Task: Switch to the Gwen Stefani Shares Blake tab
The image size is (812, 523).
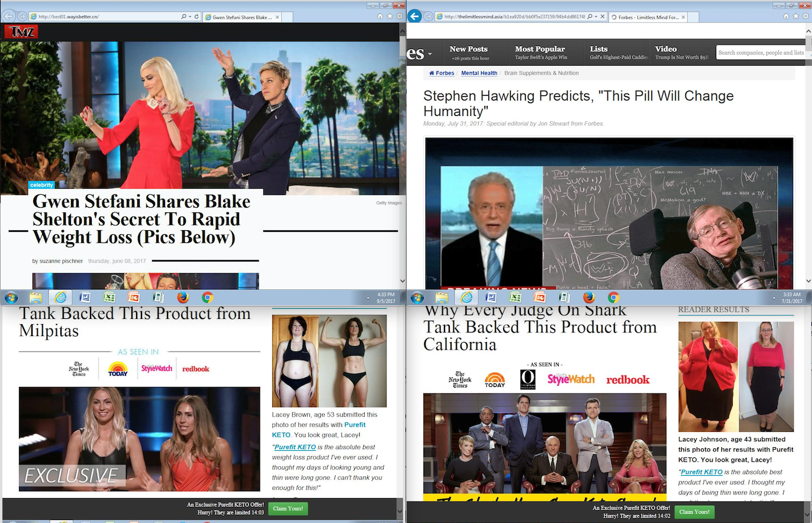Action: click(x=241, y=17)
